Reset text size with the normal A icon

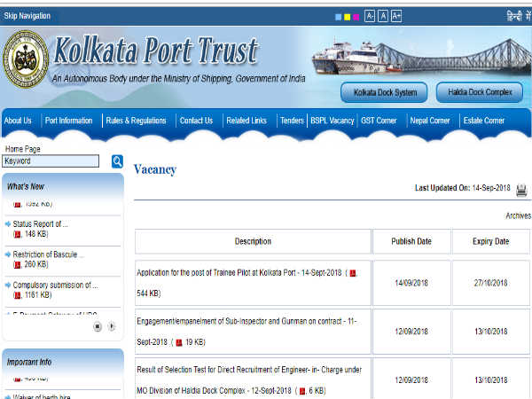(x=383, y=16)
